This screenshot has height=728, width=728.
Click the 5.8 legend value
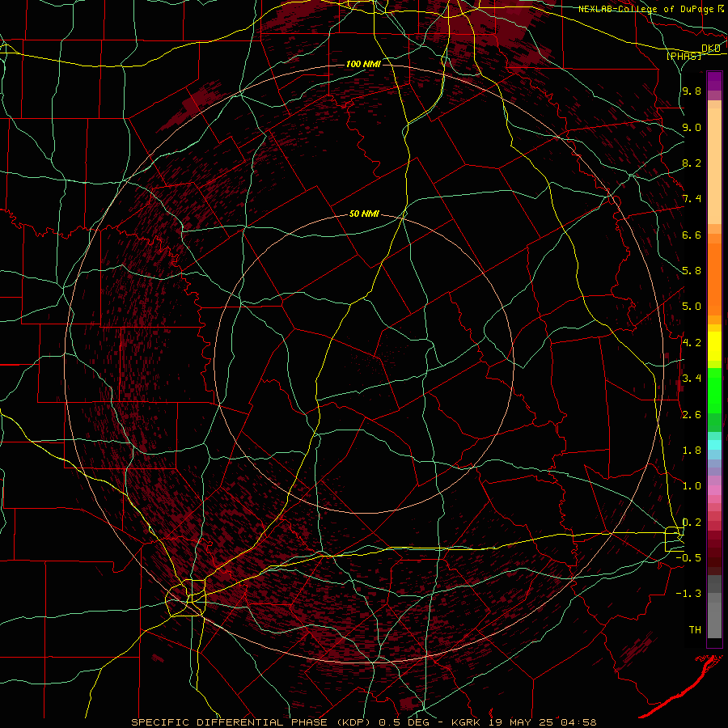[x=692, y=271]
